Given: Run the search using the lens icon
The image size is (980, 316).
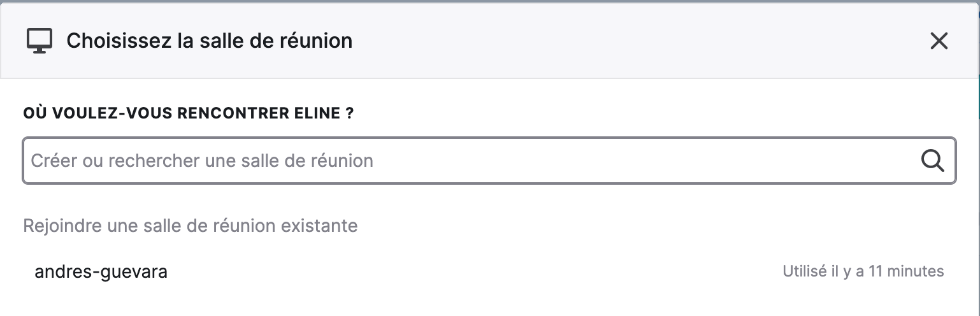Looking at the screenshot, I should point(932,161).
